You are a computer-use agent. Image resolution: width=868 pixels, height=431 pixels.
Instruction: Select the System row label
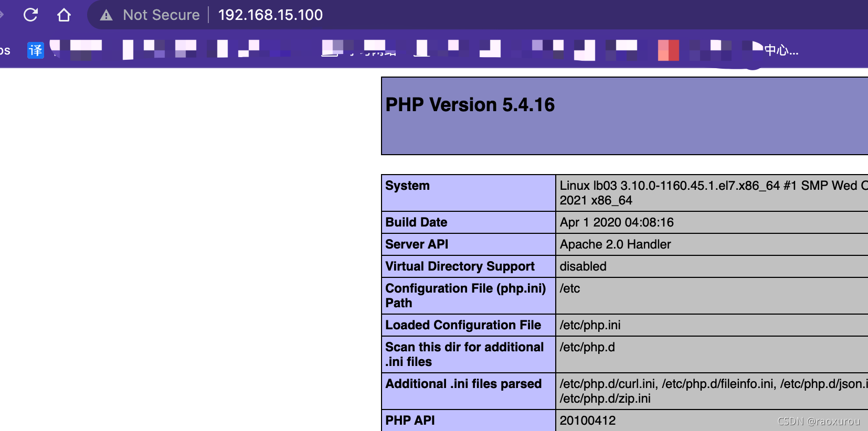(x=407, y=186)
